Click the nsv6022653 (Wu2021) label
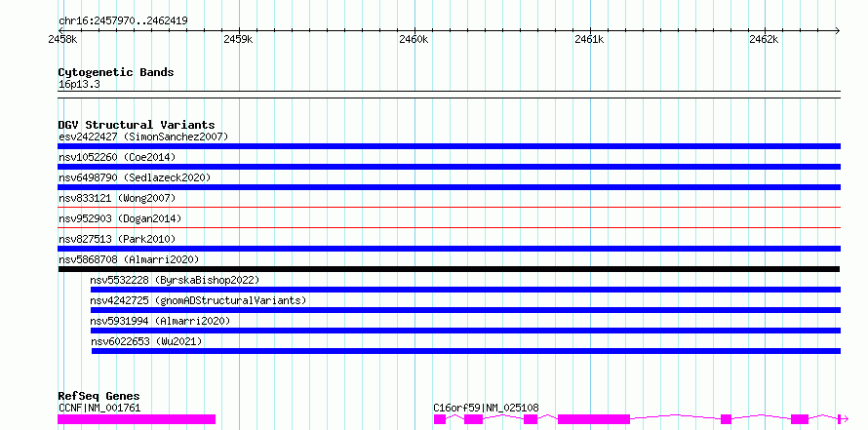 [x=146, y=341]
